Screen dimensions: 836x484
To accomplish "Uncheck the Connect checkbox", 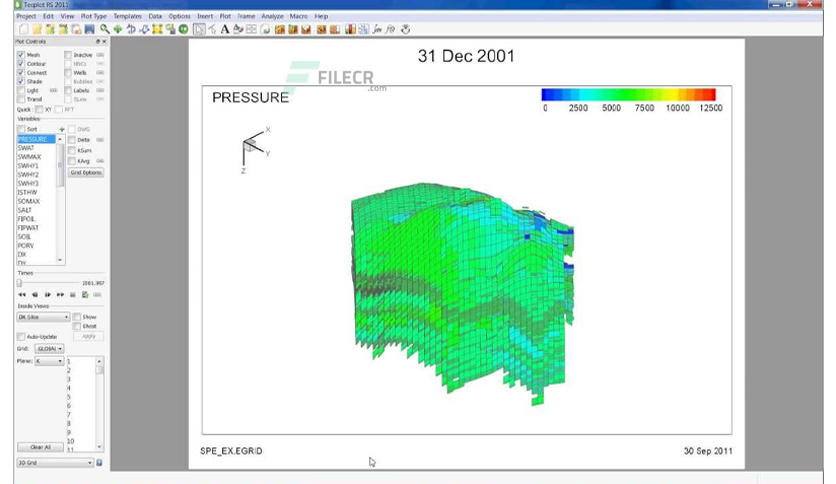I will point(21,72).
